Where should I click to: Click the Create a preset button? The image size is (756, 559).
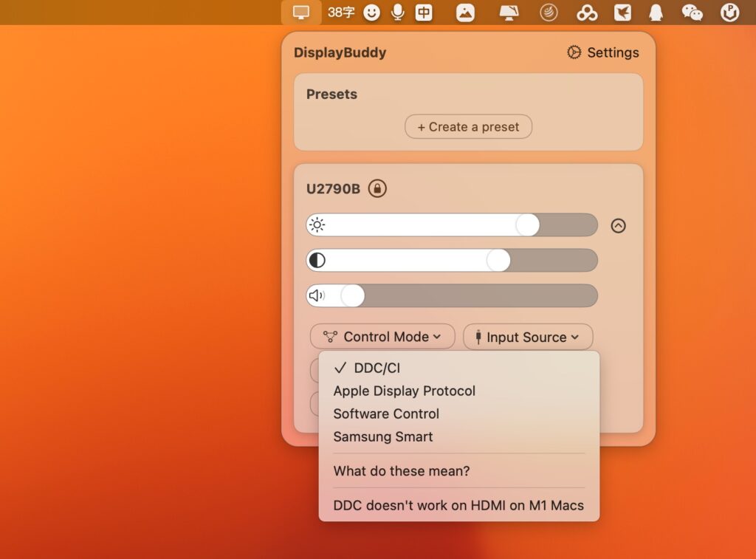(467, 126)
